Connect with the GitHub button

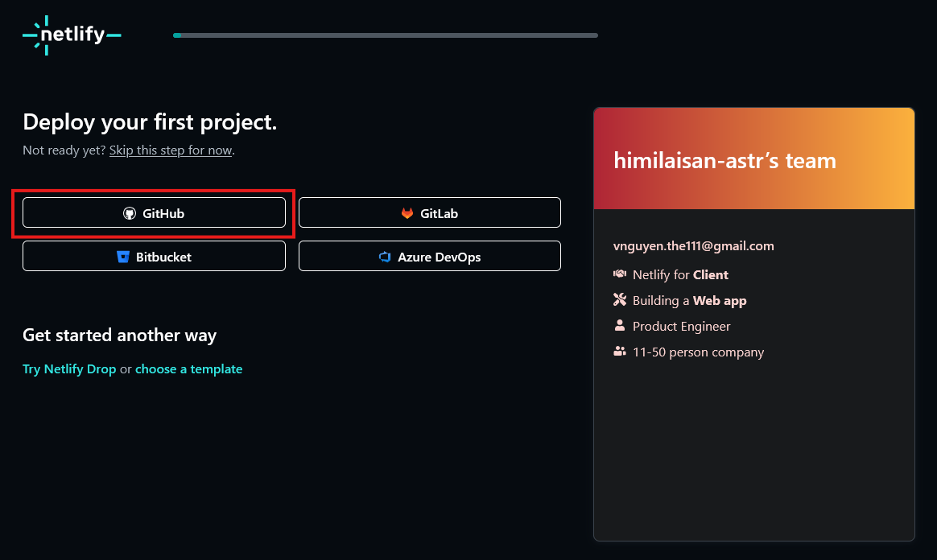click(x=155, y=212)
